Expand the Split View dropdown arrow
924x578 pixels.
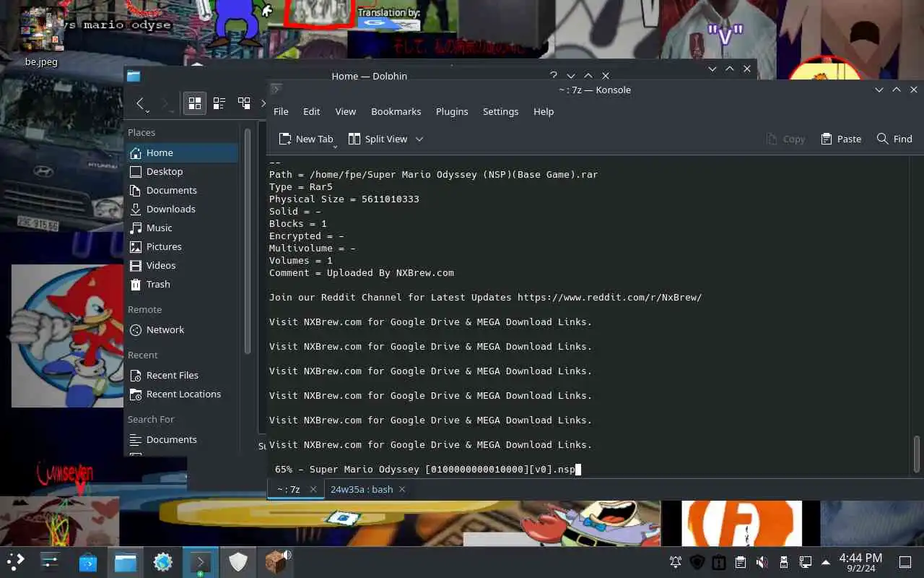(x=419, y=139)
